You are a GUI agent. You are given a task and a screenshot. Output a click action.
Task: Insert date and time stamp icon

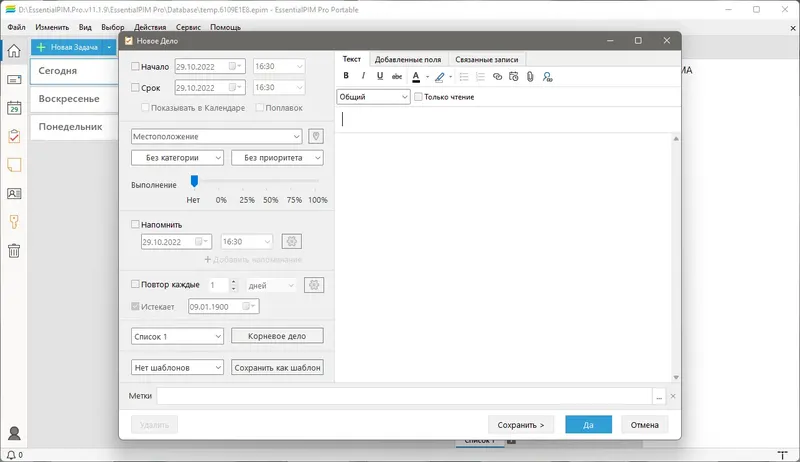513,76
